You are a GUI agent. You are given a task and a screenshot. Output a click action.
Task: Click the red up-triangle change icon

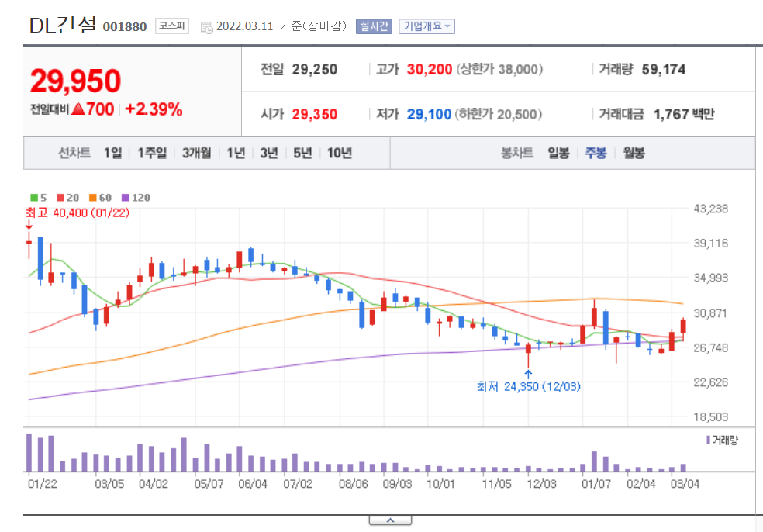(78, 109)
